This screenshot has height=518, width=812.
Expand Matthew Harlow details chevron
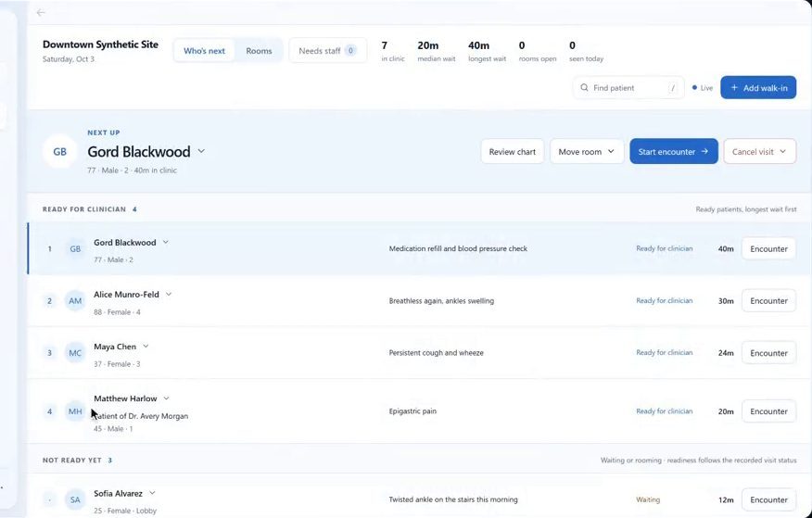click(166, 398)
